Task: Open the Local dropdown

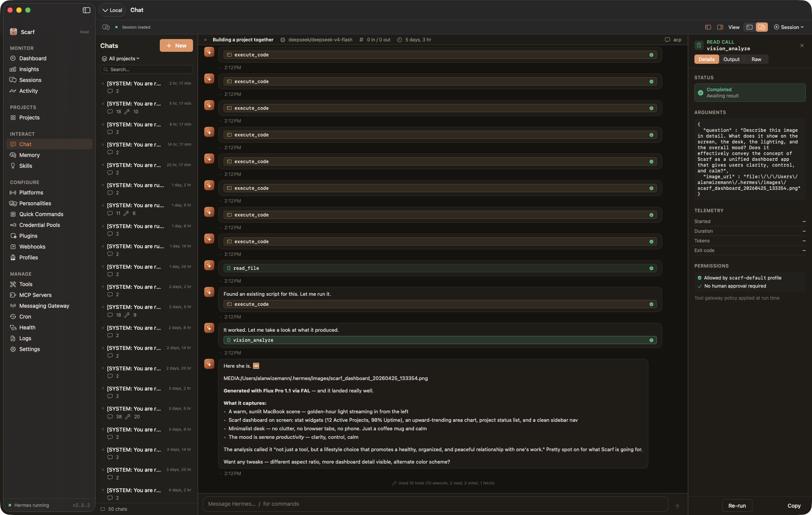Action: pos(113,10)
